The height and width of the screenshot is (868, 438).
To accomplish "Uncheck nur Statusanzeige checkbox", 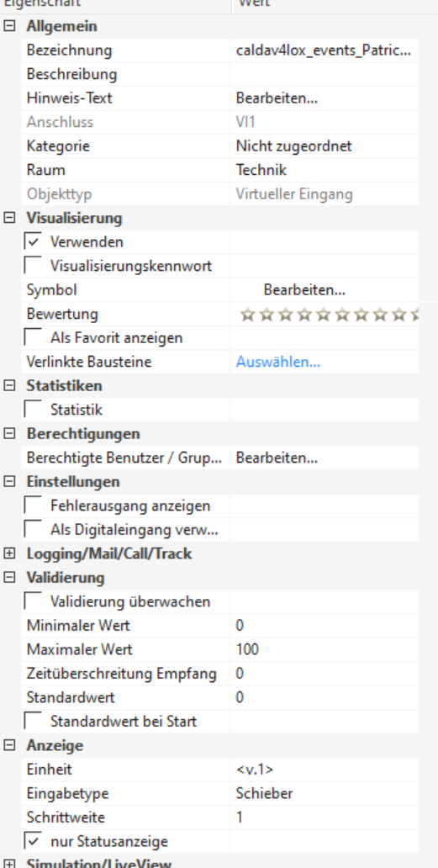I will [x=33, y=841].
